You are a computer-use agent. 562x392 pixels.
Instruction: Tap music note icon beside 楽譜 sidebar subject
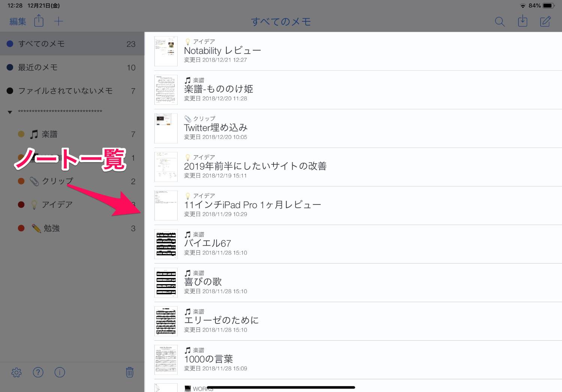34,134
